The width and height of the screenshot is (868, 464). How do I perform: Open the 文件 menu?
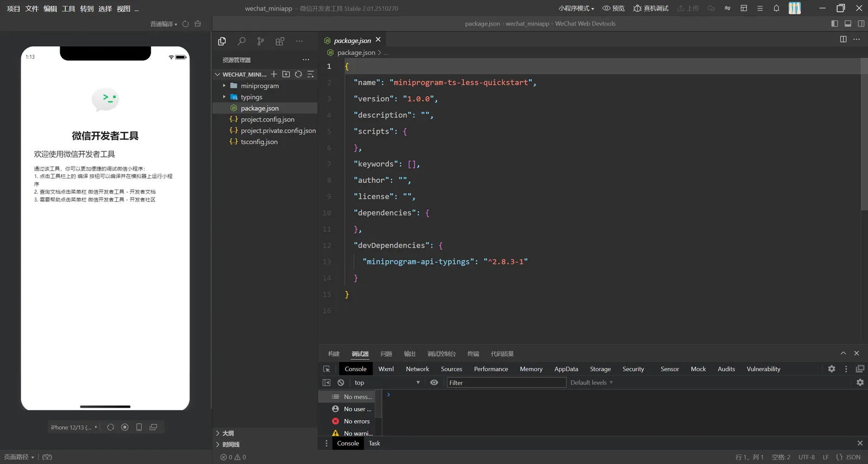(32, 8)
